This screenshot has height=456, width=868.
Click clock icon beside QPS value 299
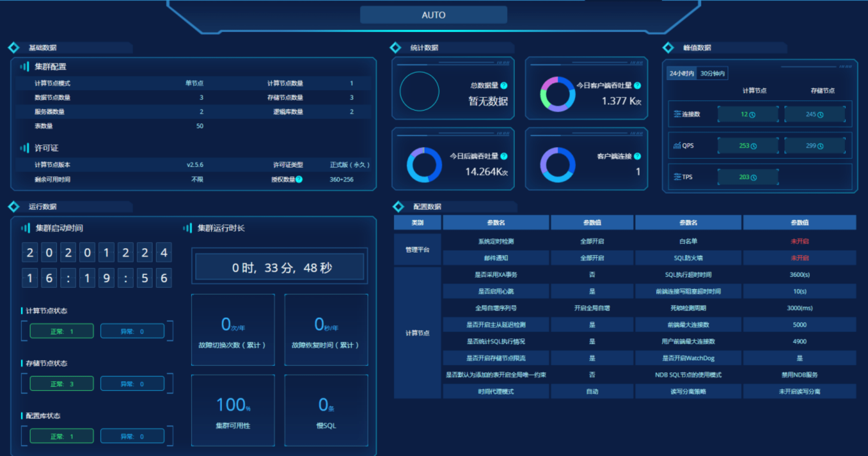coord(820,146)
